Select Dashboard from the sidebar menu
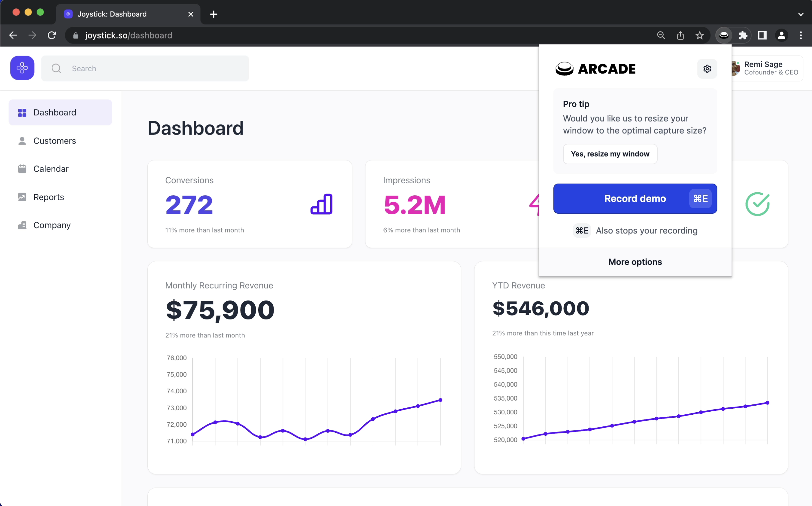The image size is (812, 506). point(61,112)
